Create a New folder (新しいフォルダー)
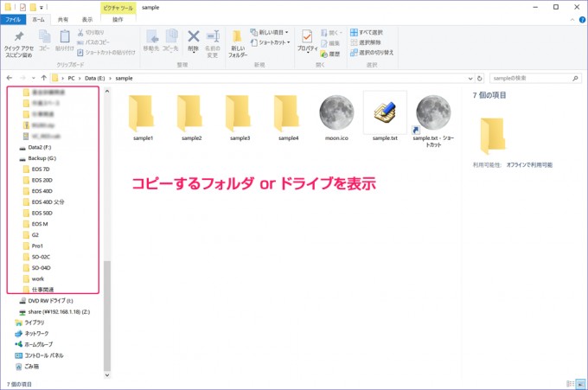The height and width of the screenshot is (390, 588). [x=238, y=44]
